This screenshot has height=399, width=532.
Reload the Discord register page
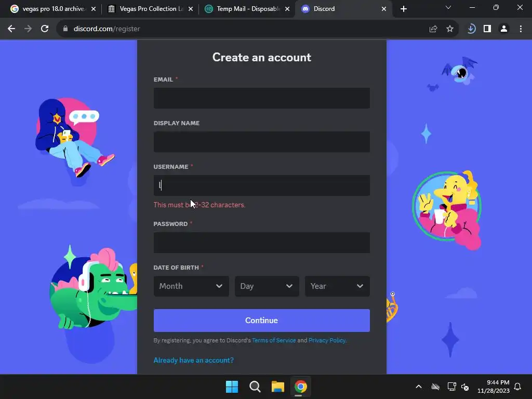pos(45,29)
